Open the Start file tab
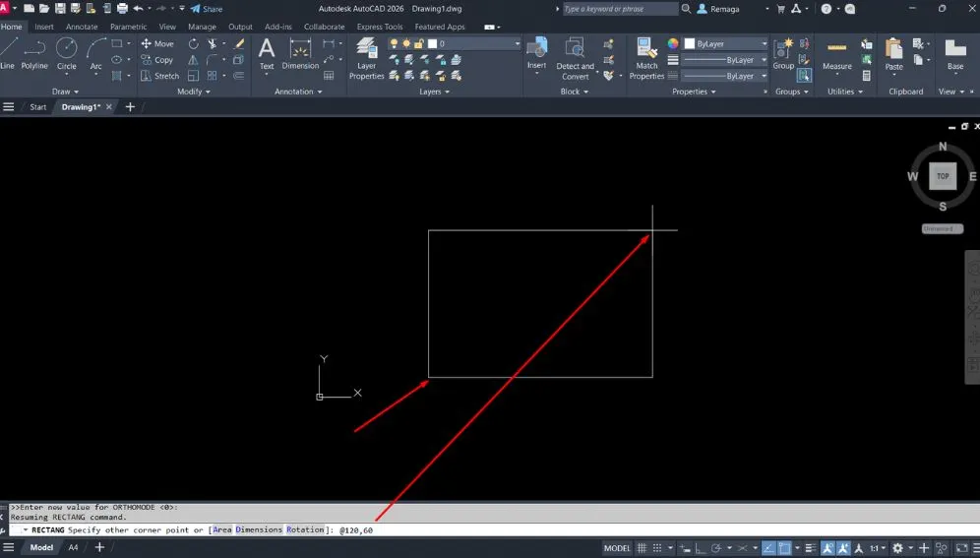Screen dimensions: 980x558 coord(38,107)
